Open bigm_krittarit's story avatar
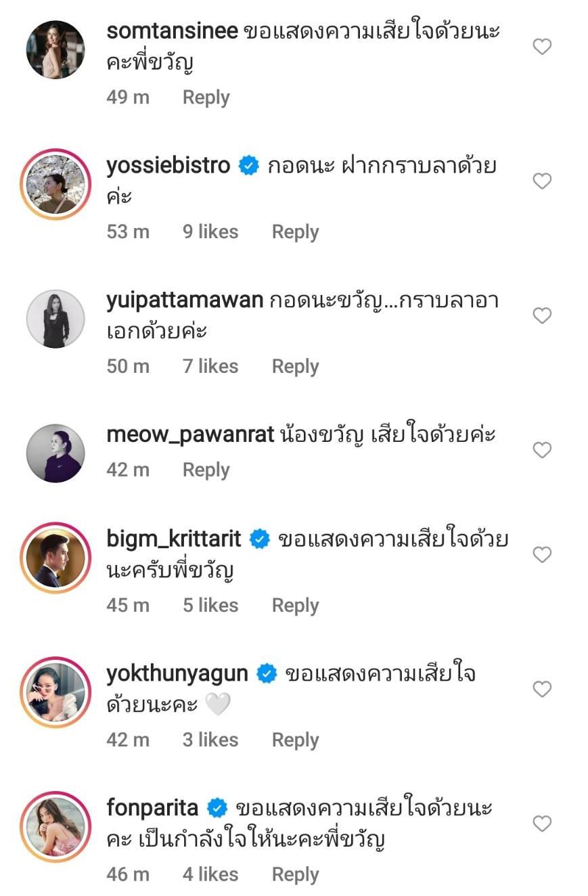588x896 pixels. (55, 558)
